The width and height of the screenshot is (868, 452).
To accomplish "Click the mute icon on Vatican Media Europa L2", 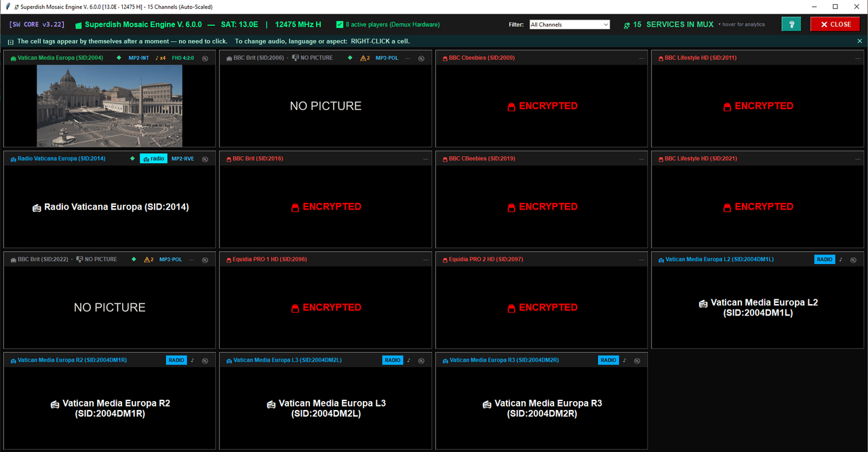I will pos(853,260).
